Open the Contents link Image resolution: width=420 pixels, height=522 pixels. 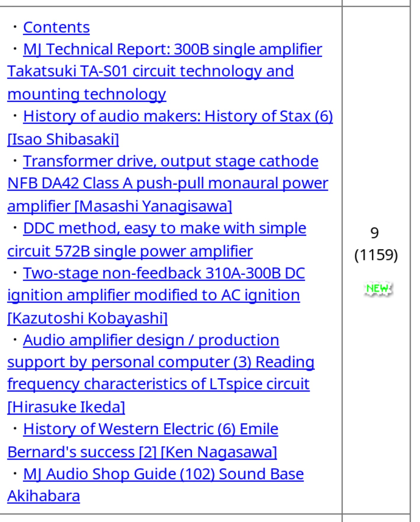click(56, 27)
